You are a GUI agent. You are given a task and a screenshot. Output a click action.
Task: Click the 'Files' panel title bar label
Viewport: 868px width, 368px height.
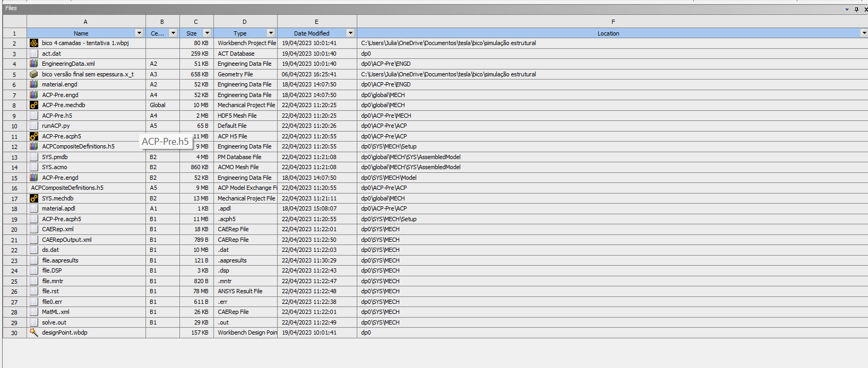point(11,8)
